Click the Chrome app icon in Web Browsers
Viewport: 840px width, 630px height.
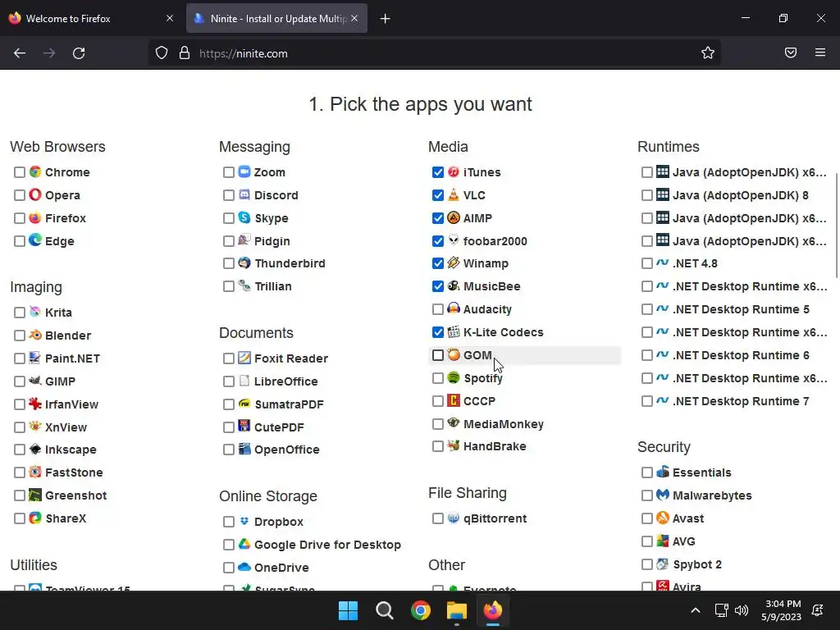point(35,172)
